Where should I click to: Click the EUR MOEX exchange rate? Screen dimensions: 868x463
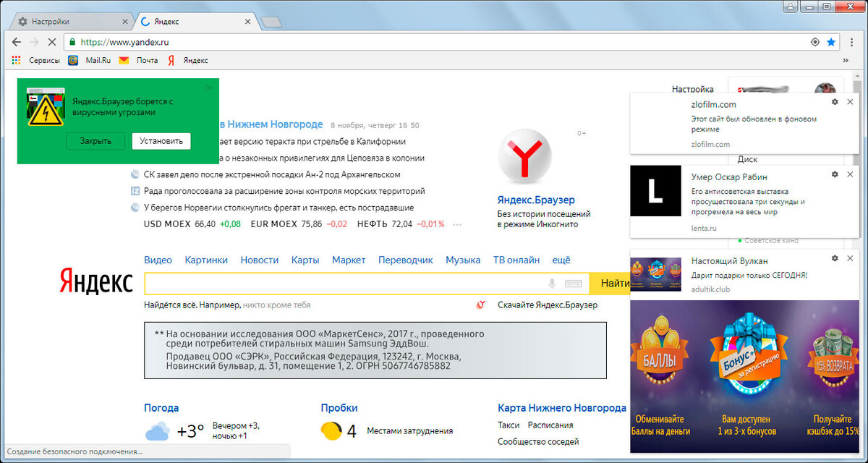pos(299,224)
